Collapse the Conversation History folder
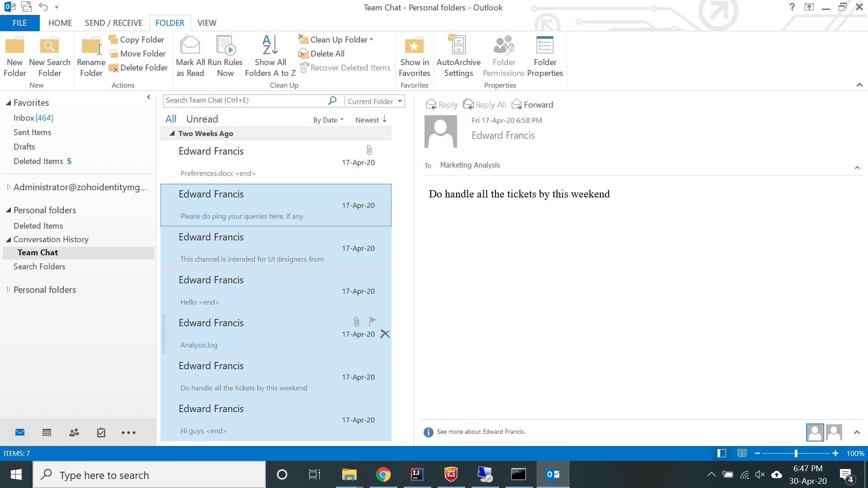The height and width of the screenshot is (488, 868). pos(8,239)
